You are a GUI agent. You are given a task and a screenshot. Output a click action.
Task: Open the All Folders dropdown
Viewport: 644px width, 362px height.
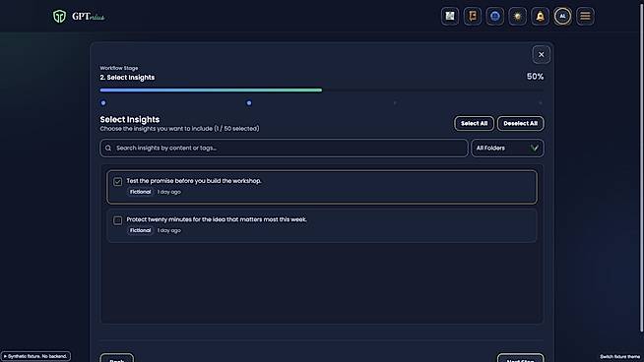[x=508, y=149]
